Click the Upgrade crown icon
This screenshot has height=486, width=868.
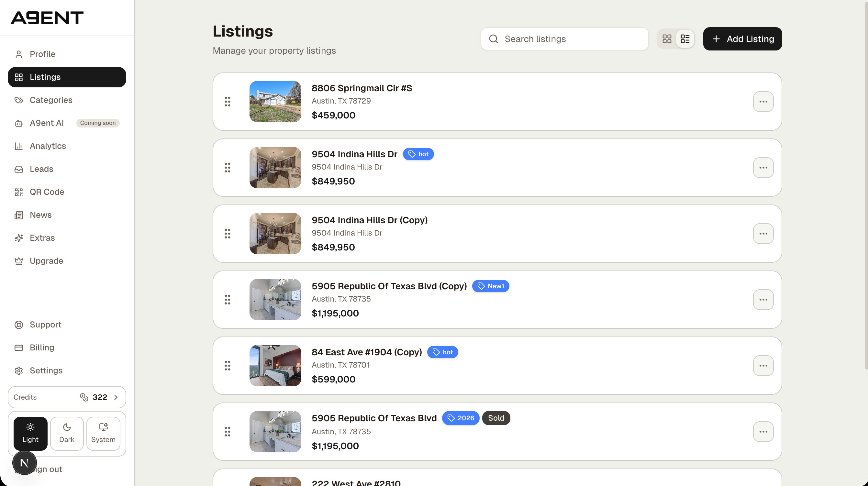(x=18, y=261)
